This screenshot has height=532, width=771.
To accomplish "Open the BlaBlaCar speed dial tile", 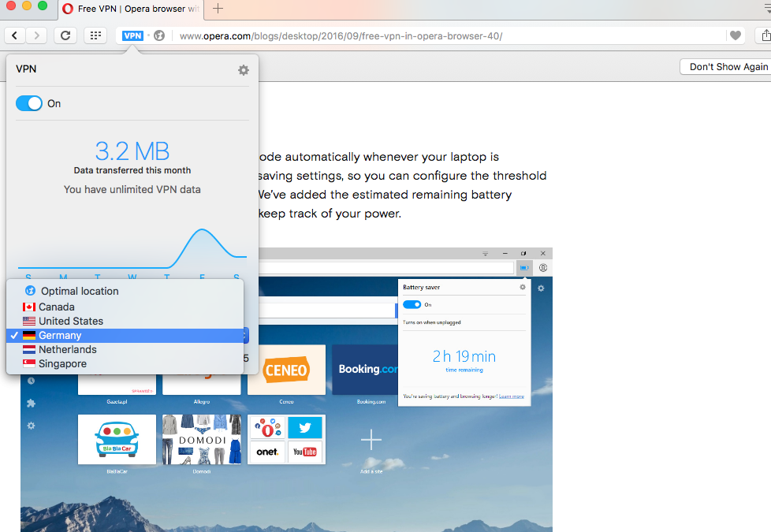I will pyautogui.click(x=117, y=439).
